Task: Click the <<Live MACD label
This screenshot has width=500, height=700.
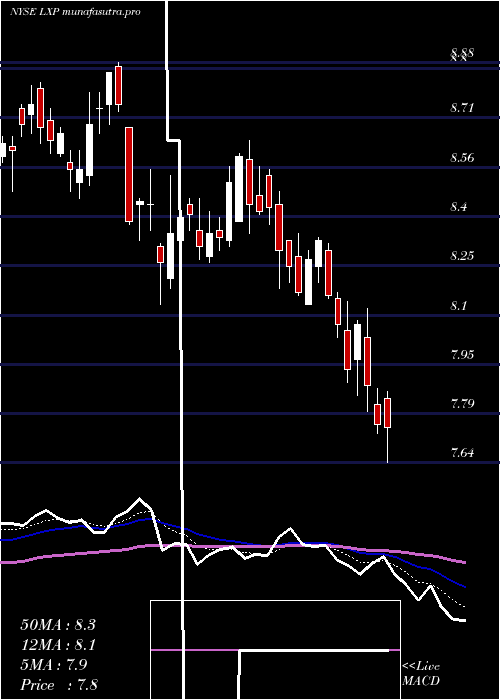Action: 421,673
